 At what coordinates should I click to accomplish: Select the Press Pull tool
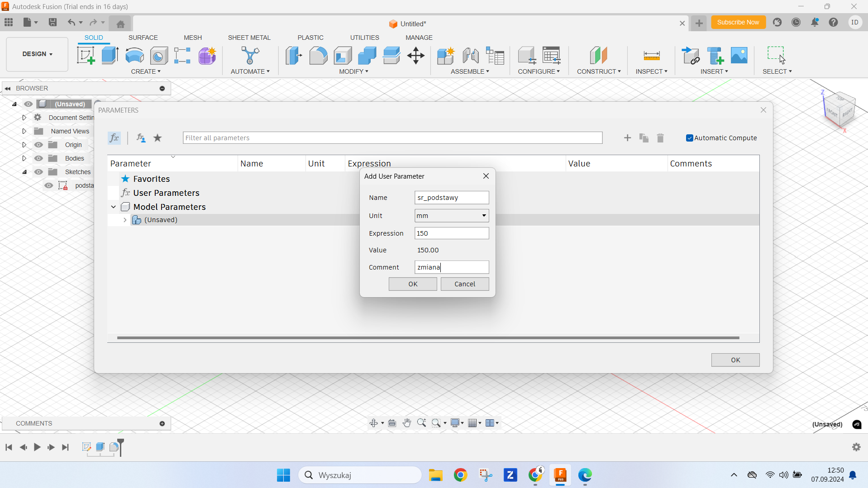294,56
